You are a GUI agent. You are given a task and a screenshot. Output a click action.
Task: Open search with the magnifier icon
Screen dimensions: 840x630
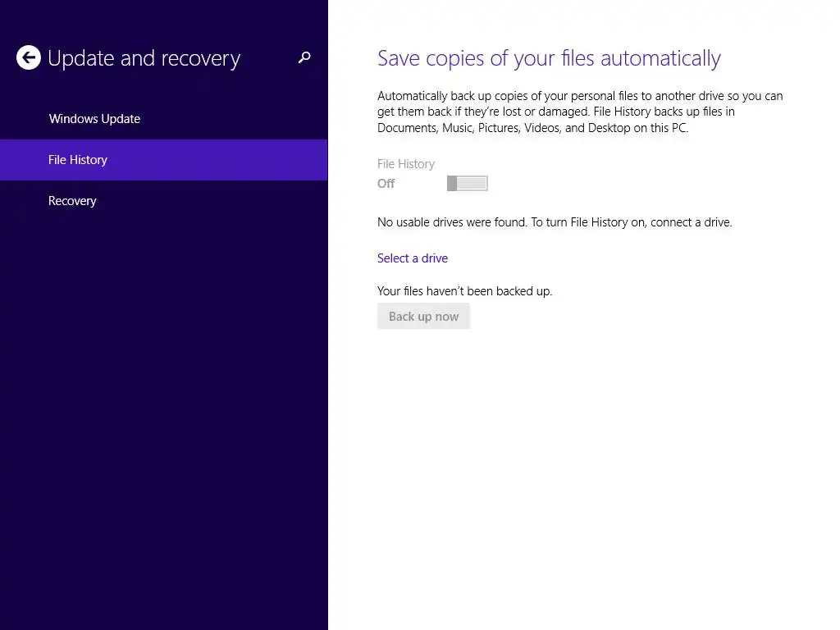pos(304,57)
